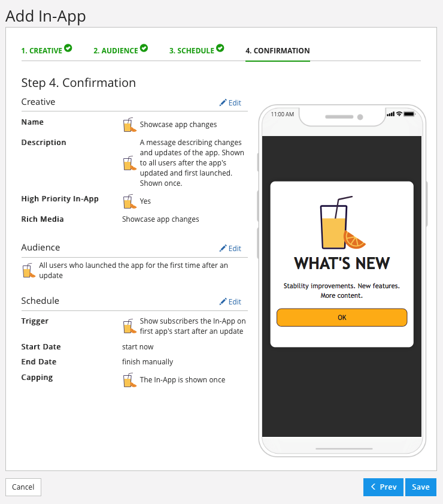
Task: Edit the Schedule section
Action: (230, 302)
